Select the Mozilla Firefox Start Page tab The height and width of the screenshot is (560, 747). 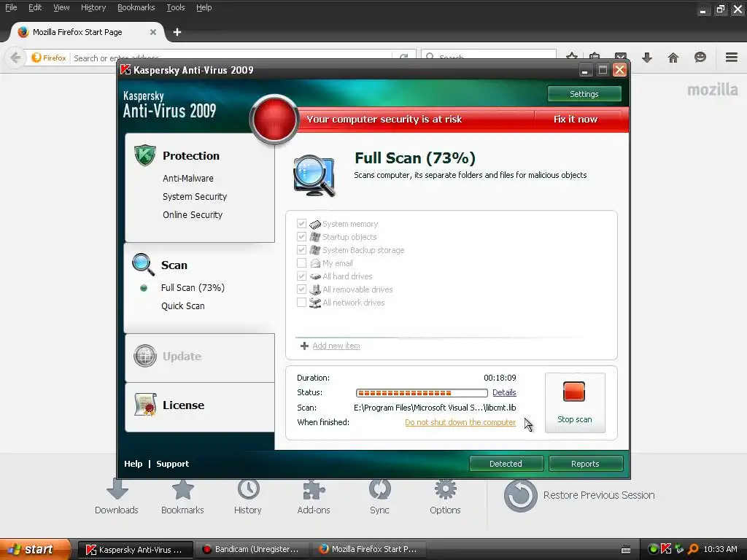tap(88, 32)
